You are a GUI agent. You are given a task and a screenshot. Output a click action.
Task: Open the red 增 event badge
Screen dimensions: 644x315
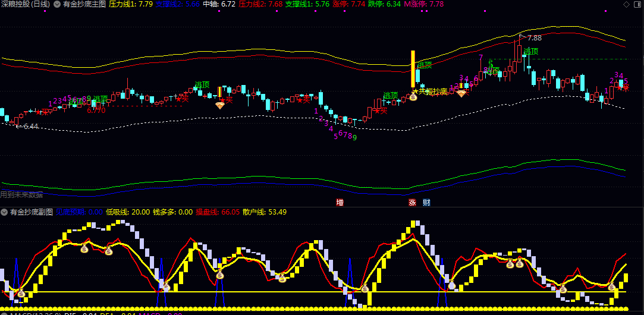[x=340, y=203]
